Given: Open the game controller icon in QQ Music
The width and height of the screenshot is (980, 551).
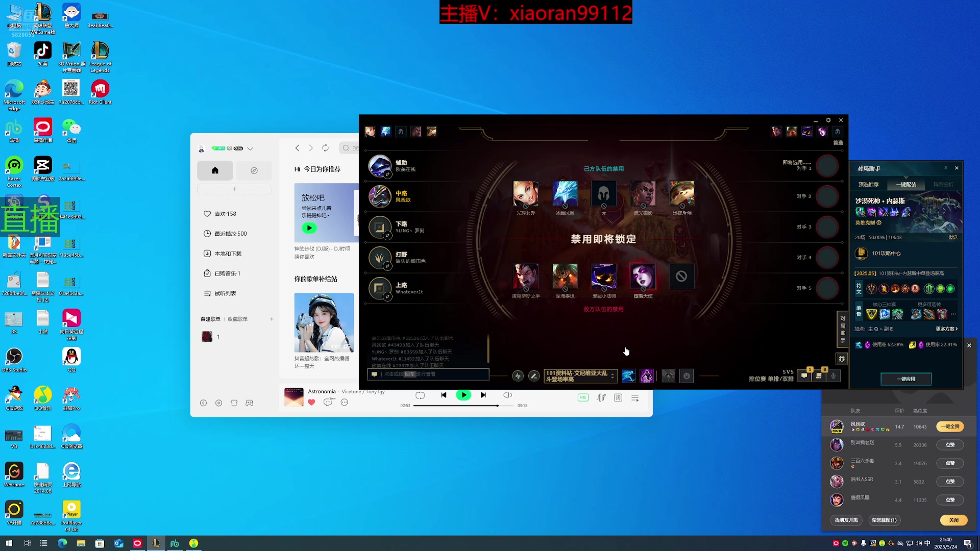Looking at the screenshot, I should 249,403.
